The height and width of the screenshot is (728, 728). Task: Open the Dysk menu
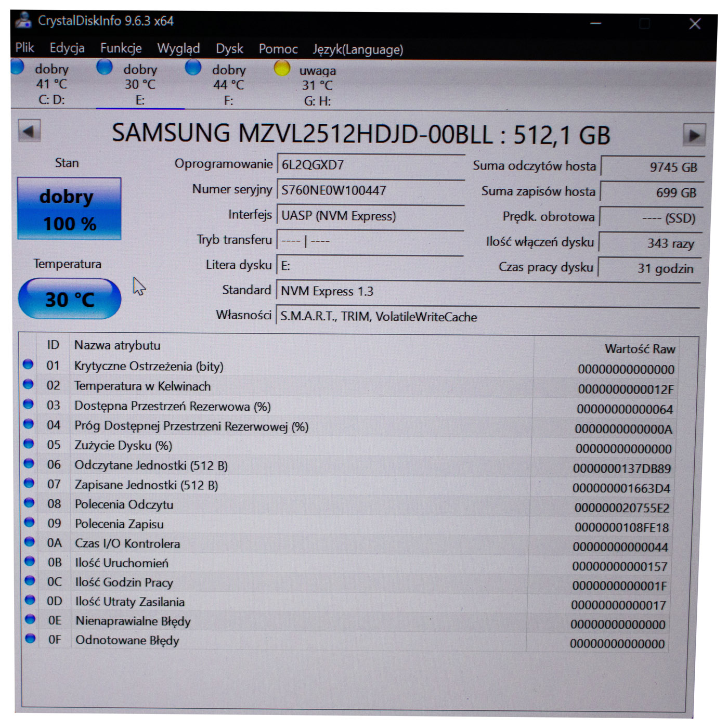coord(229,48)
